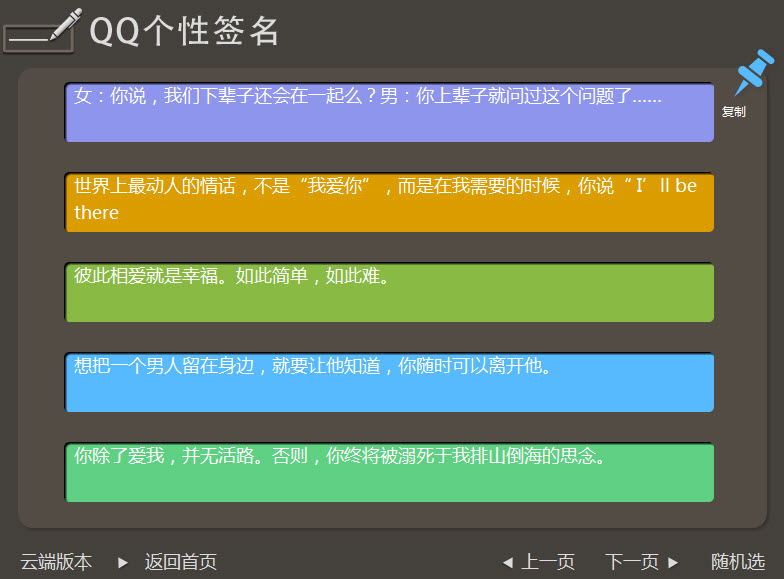
Task: Choose the green signature starting 彼此相爱就是幸福
Action: 389,292
